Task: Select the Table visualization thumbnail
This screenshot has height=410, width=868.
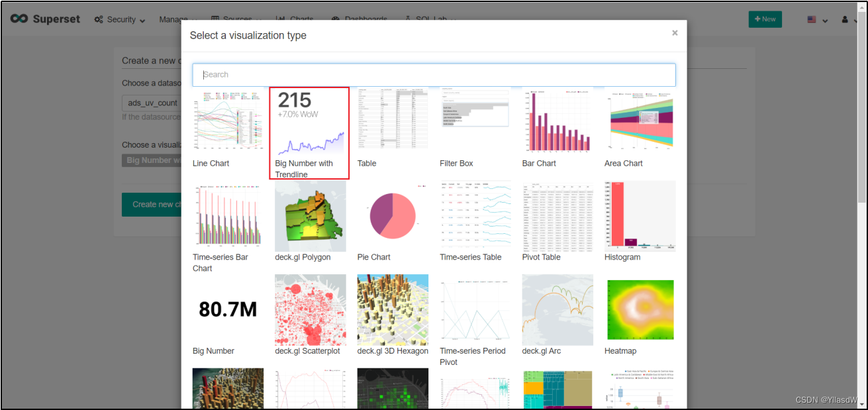Action: pos(393,119)
